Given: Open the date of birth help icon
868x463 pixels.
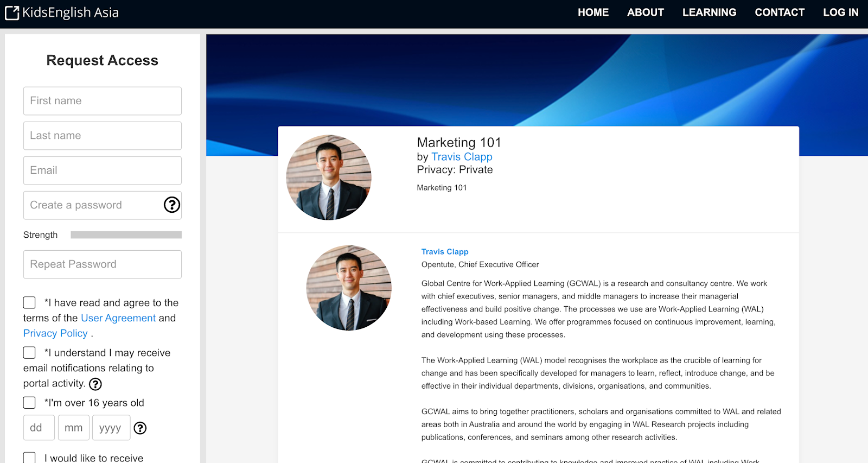Looking at the screenshot, I should pos(140,428).
